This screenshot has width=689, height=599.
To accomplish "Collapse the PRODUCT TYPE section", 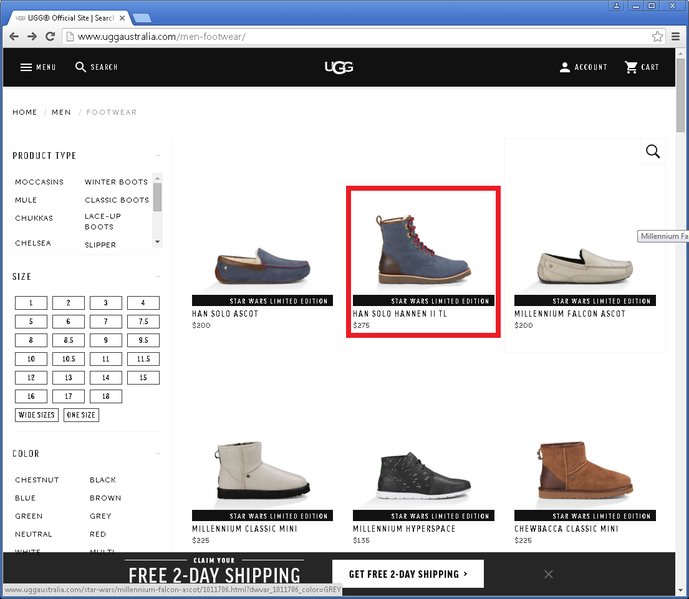I will (x=158, y=156).
